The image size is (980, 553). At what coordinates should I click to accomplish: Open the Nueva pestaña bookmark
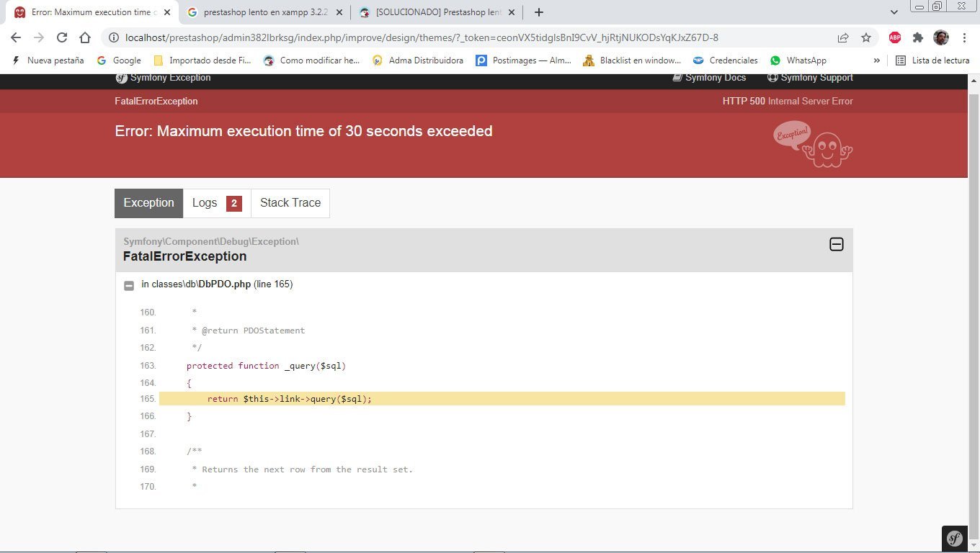48,60
